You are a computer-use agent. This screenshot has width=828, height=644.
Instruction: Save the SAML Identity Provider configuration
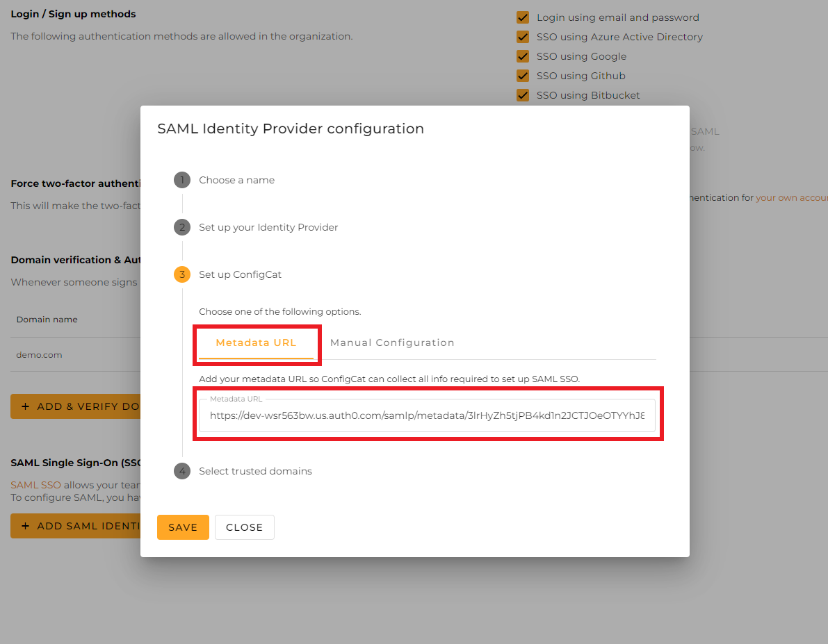point(183,527)
